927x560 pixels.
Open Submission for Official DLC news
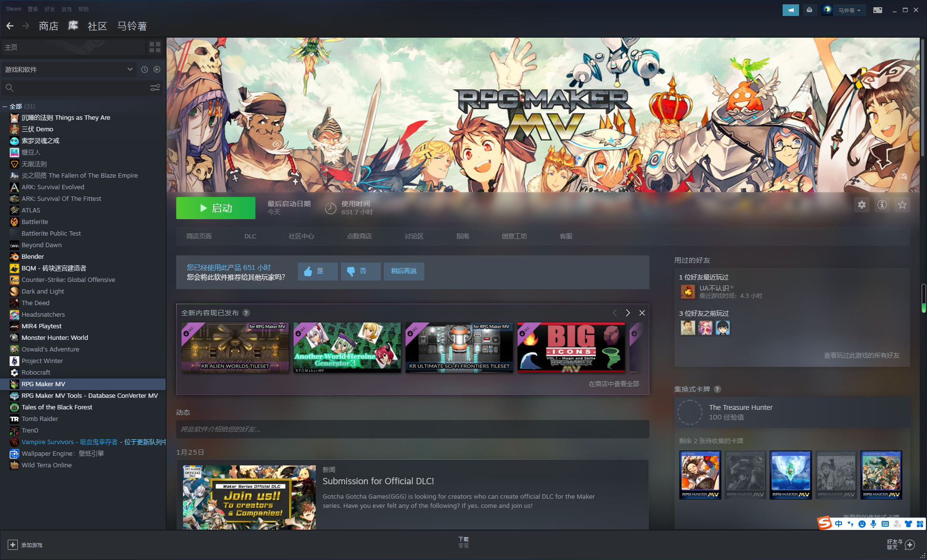tap(378, 481)
